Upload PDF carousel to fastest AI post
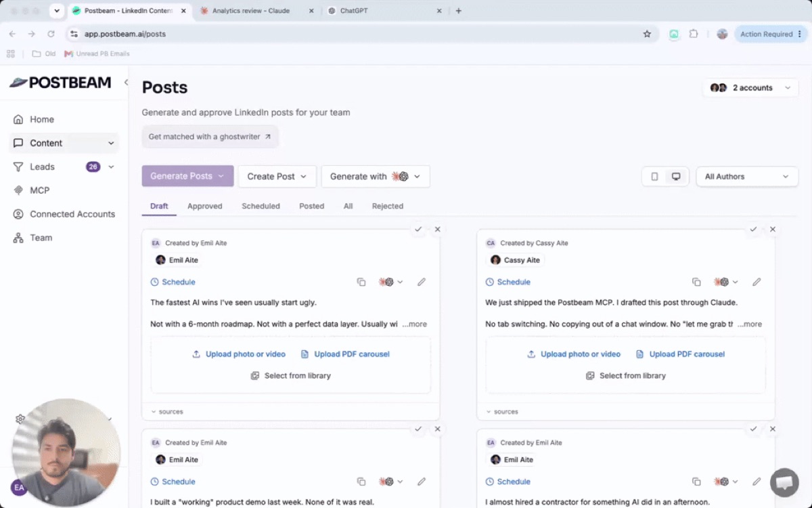 click(x=345, y=354)
